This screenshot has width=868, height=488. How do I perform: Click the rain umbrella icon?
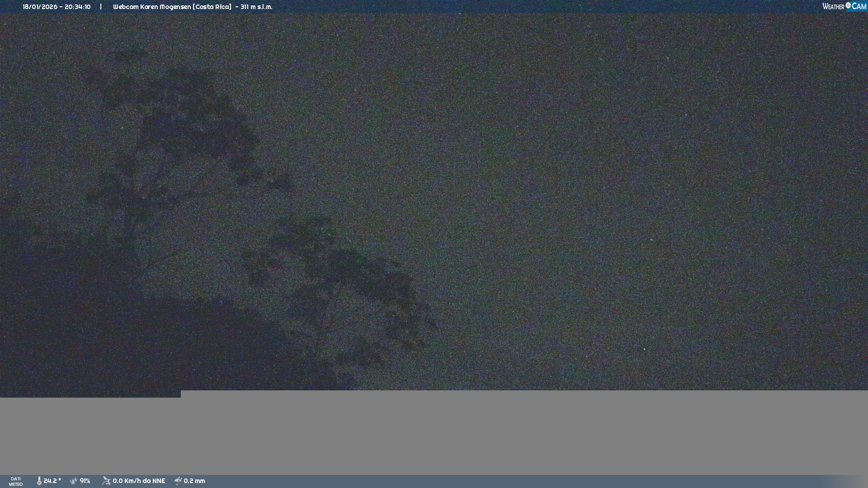[x=178, y=481]
